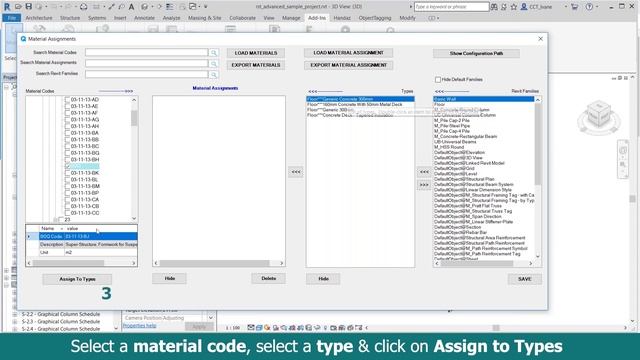Enable the Hide Default Families checkbox
Viewport: 640px width, 360px height.
pos(438,80)
